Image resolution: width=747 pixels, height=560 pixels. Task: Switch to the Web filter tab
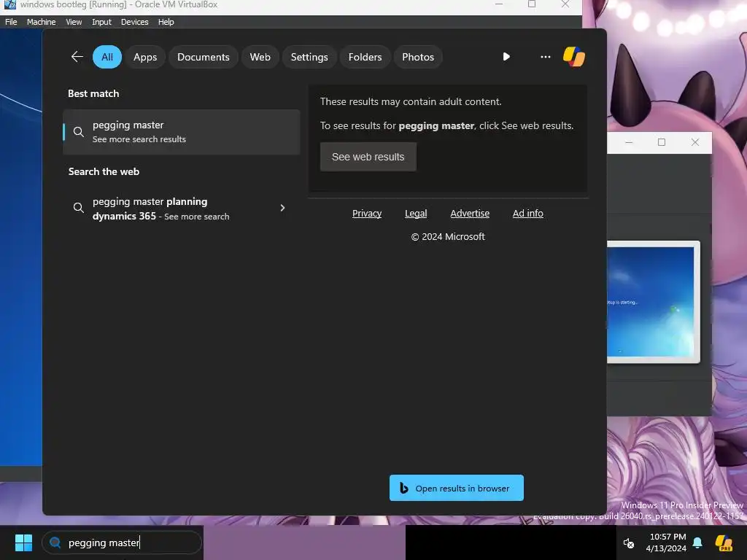[260, 57]
